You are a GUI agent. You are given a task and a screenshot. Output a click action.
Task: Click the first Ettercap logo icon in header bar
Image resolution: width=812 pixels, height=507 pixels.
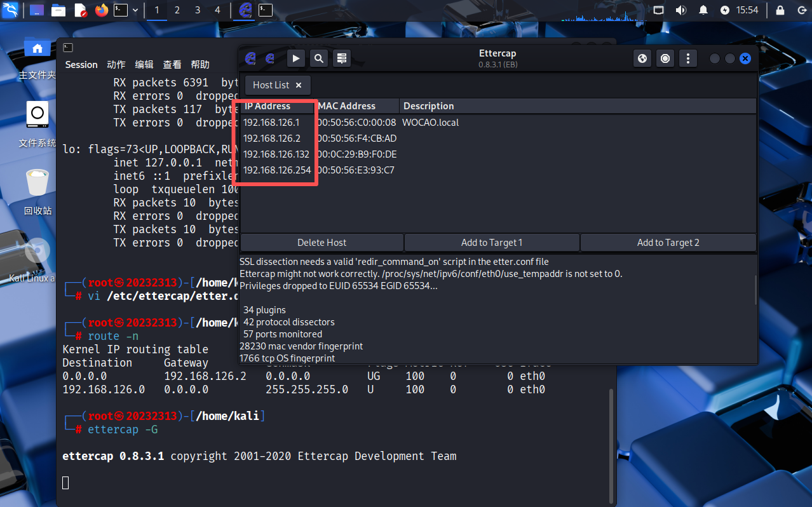coord(251,58)
